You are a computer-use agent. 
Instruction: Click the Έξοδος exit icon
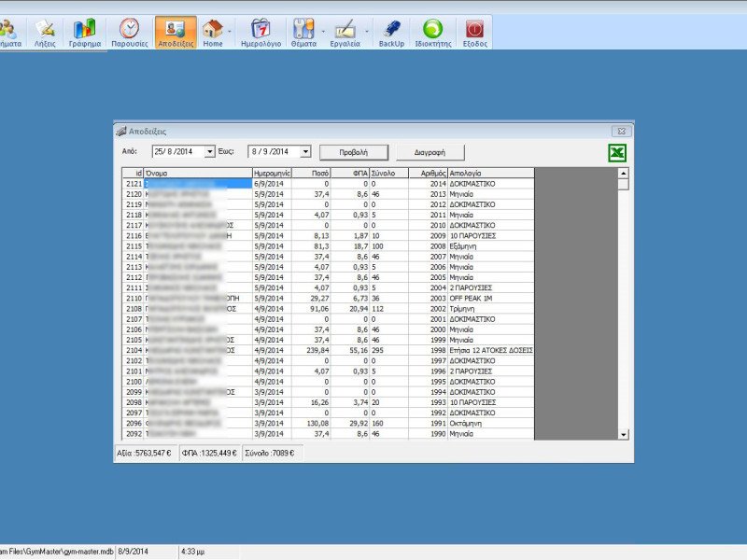tap(474, 33)
